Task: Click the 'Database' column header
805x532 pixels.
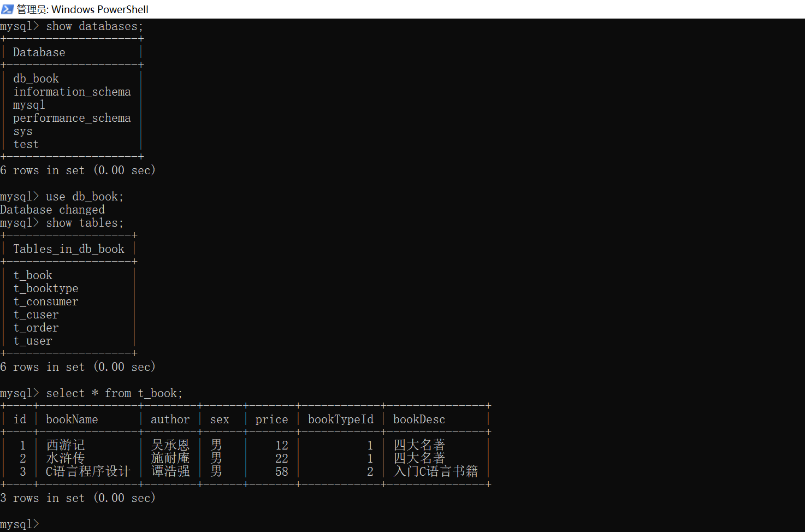Action: (x=39, y=52)
